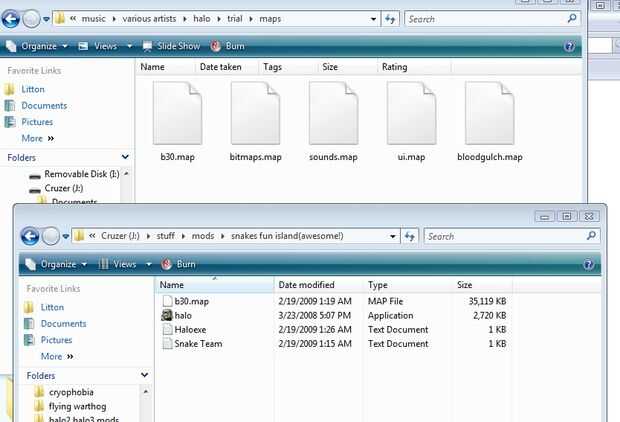Click 'halo' breadcrumb in maps window
The width and height of the screenshot is (620, 422).
[x=202, y=19]
